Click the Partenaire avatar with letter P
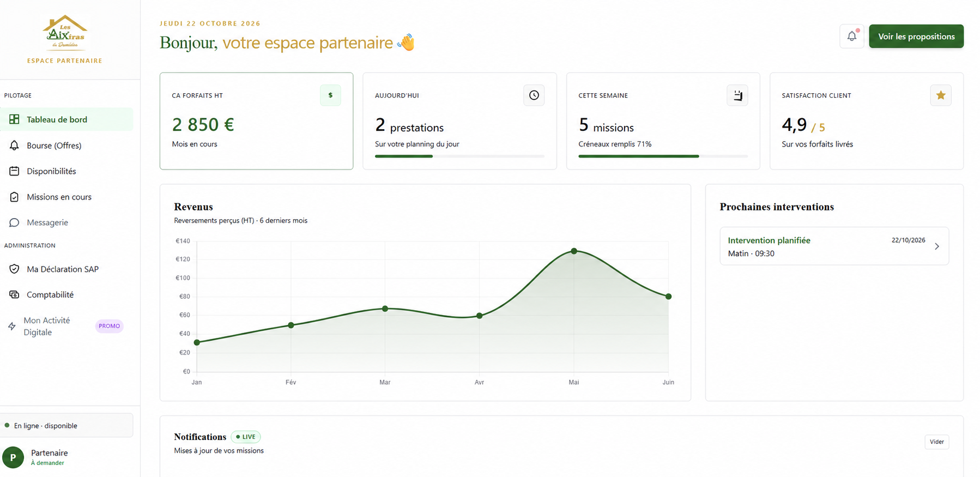This screenshot has height=477, width=980. point(13,457)
